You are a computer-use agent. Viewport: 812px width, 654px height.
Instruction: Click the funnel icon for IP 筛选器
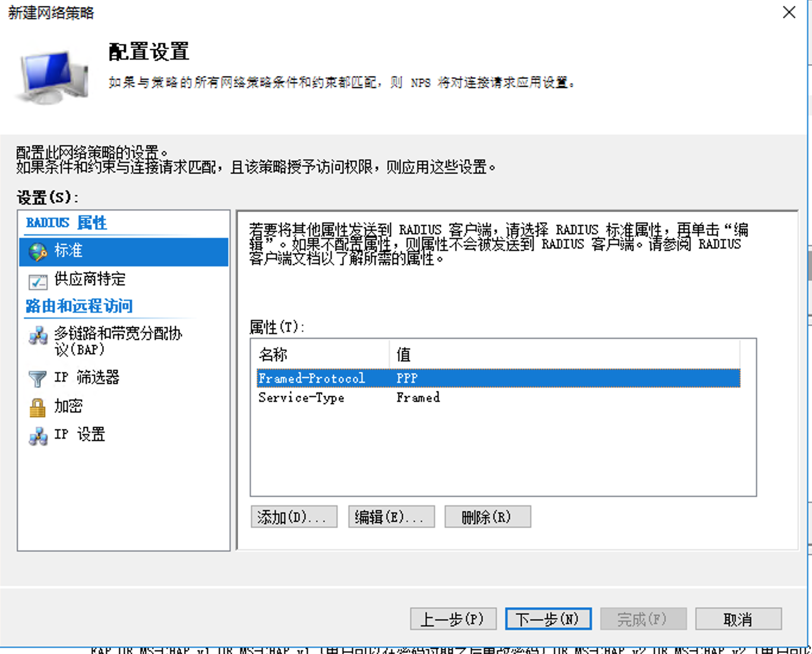point(37,378)
